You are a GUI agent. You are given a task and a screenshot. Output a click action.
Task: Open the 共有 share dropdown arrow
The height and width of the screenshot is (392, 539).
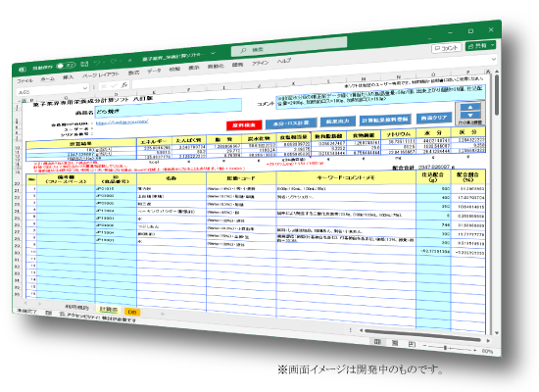[x=492, y=45]
